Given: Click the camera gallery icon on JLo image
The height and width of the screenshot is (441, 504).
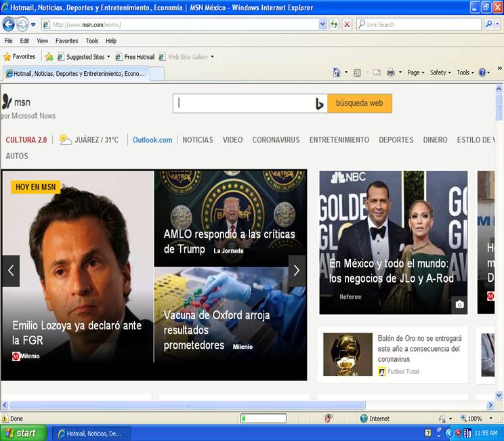Looking at the screenshot, I should pyautogui.click(x=459, y=305).
